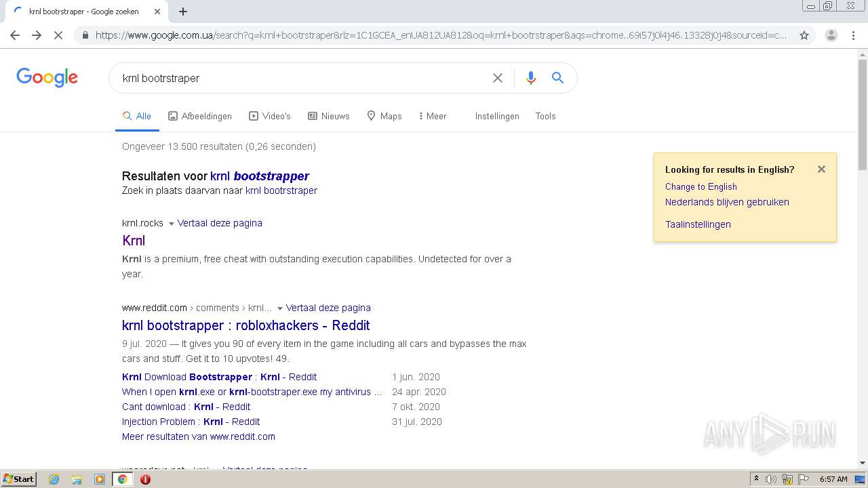Switch to the Nieuws tab
868x488 pixels.
pos(329,116)
